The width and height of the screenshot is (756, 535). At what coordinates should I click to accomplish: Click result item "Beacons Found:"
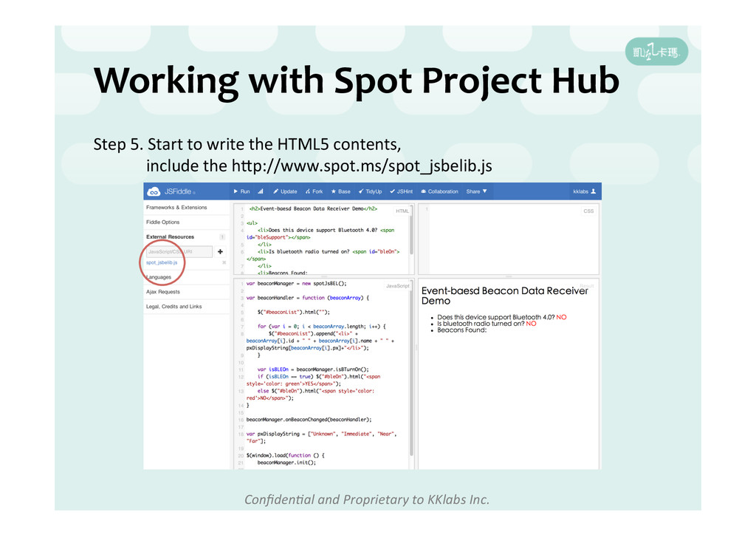(x=462, y=330)
